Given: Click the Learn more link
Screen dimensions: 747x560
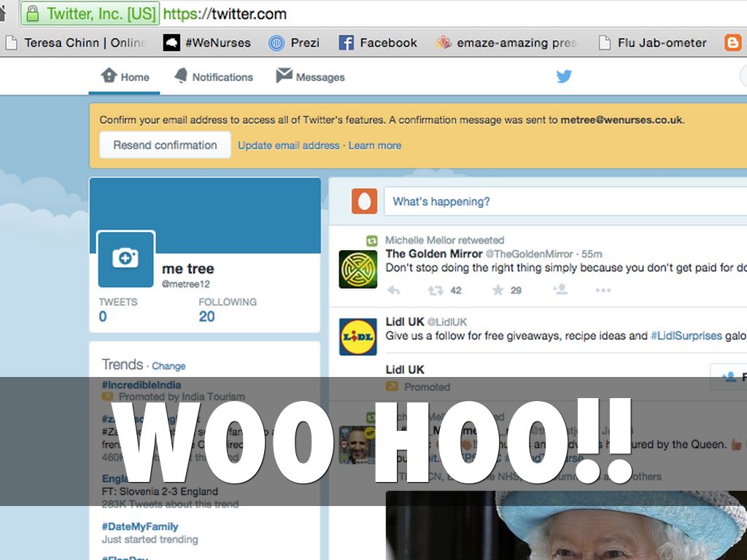Looking at the screenshot, I should tap(375, 145).
